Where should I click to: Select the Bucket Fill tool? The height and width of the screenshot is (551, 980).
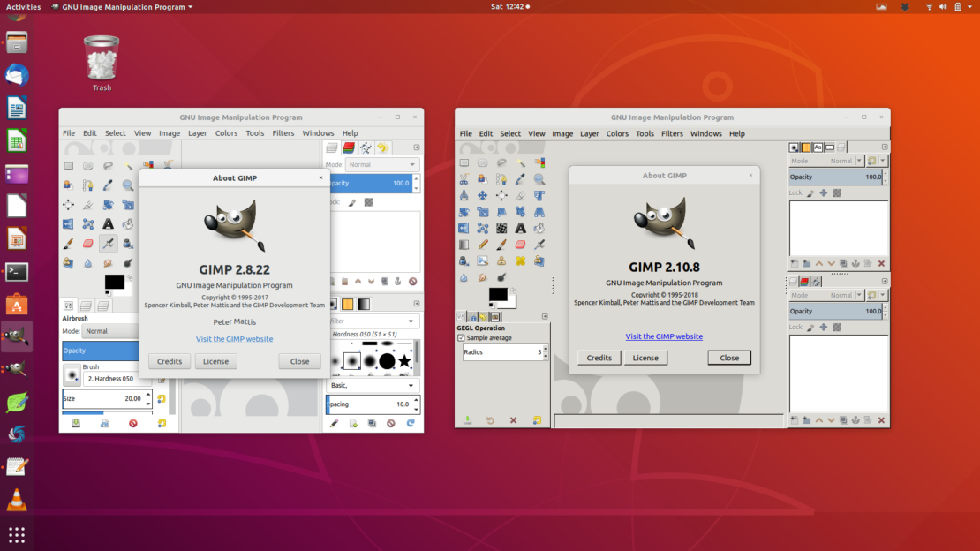click(x=128, y=224)
